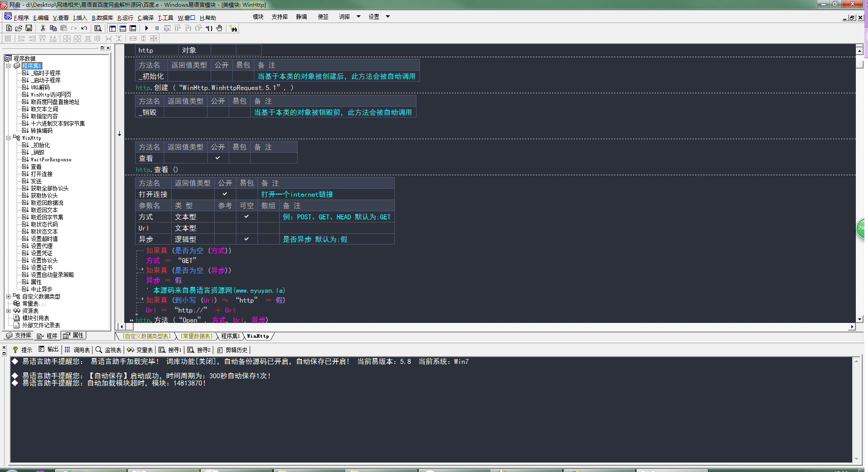This screenshot has width=868, height=472.
Task: Click the Redo arrow icon
Action: click(74, 28)
